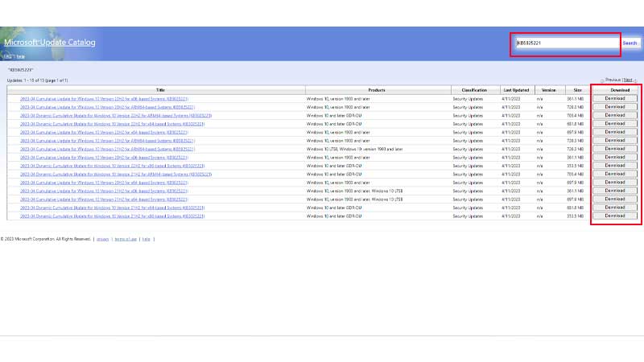Open the help link in the footer
This screenshot has width=644, height=362.
147,239
